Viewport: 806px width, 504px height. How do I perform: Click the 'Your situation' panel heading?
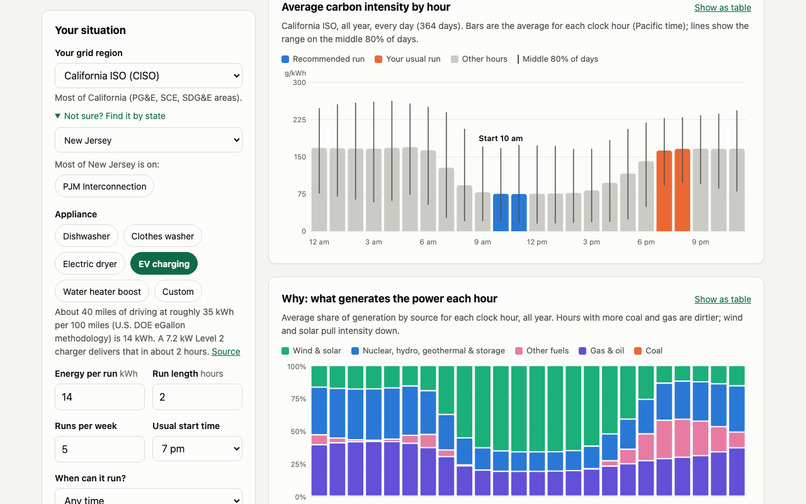[x=90, y=30]
